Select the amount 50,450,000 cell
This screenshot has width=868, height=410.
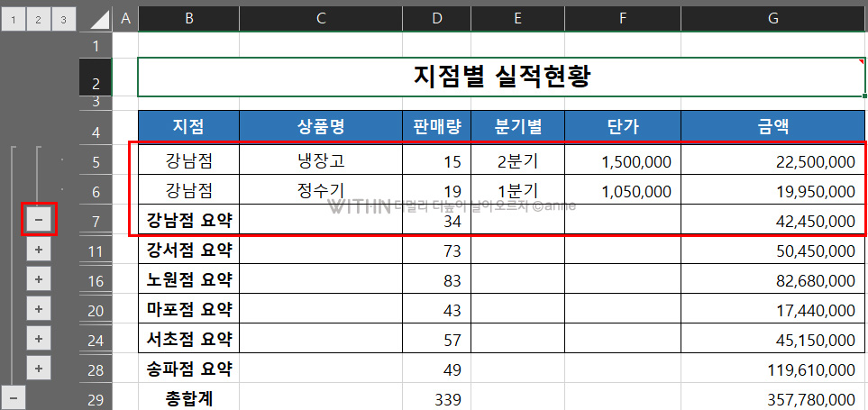pyautogui.click(x=773, y=250)
